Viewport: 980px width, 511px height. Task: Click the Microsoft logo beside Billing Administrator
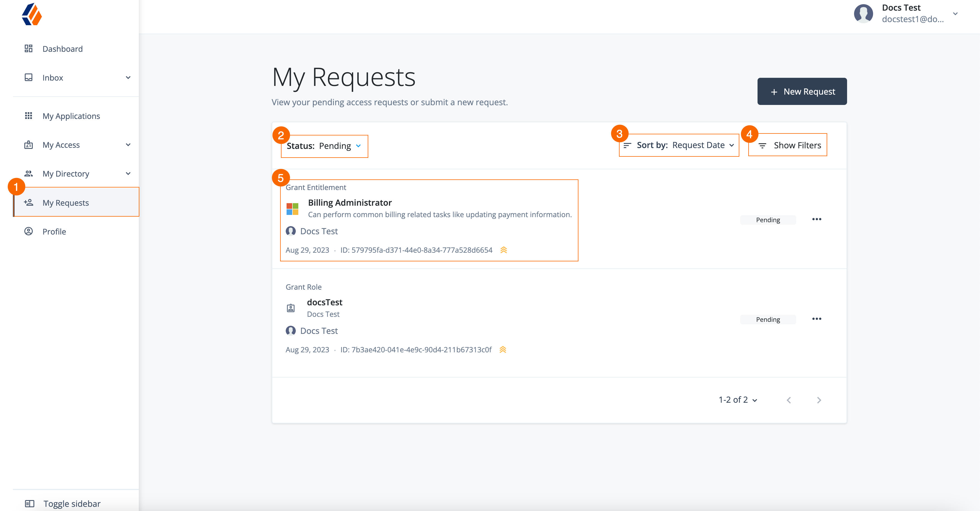tap(292, 208)
